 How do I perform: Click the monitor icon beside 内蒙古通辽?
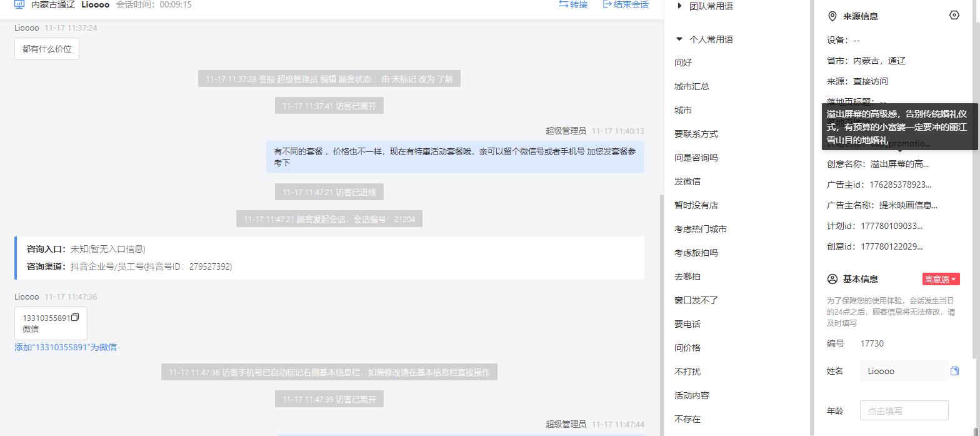pos(19,4)
